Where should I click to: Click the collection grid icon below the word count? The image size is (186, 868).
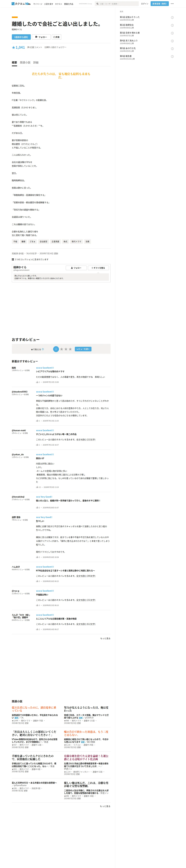[13, 259]
